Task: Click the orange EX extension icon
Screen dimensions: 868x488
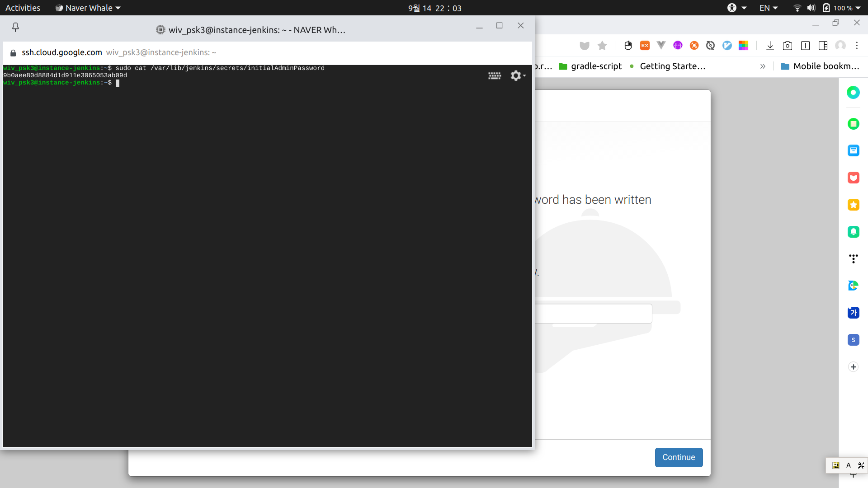Action: (645, 46)
